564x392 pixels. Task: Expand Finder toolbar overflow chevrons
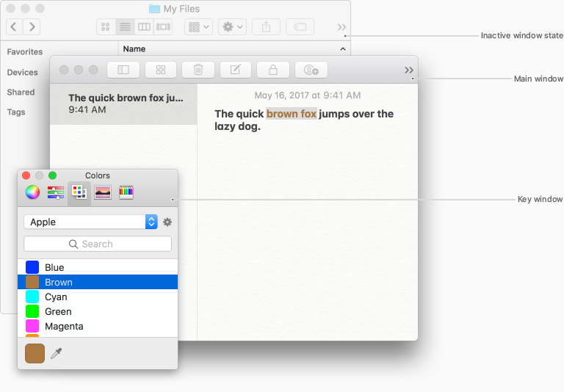pyautogui.click(x=341, y=27)
